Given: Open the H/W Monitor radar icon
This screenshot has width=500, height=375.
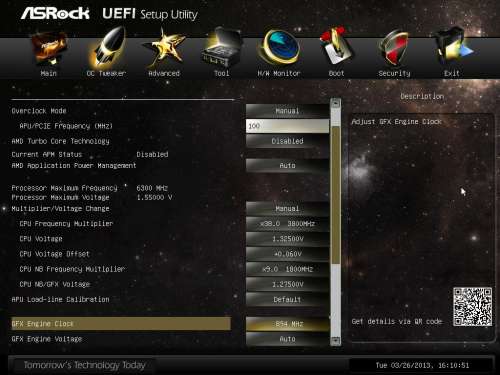Looking at the screenshot, I should (x=279, y=47).
